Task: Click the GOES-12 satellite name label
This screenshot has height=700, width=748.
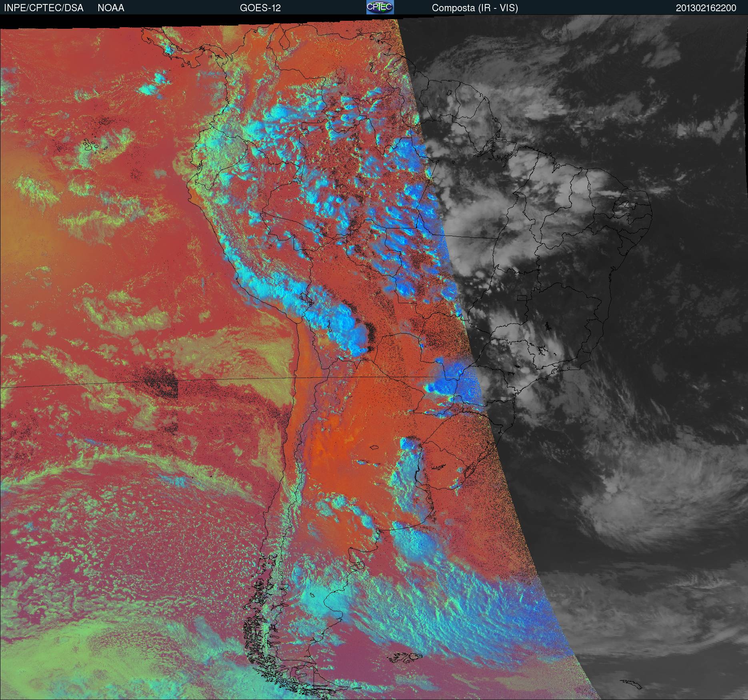Action: (x=260, y=8)
